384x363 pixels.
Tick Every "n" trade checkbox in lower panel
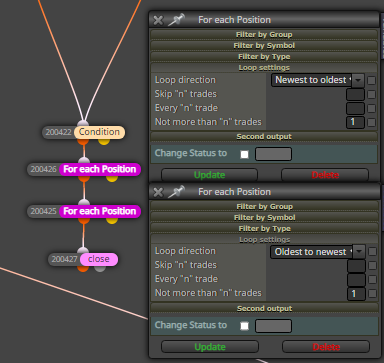click(372, 280)
